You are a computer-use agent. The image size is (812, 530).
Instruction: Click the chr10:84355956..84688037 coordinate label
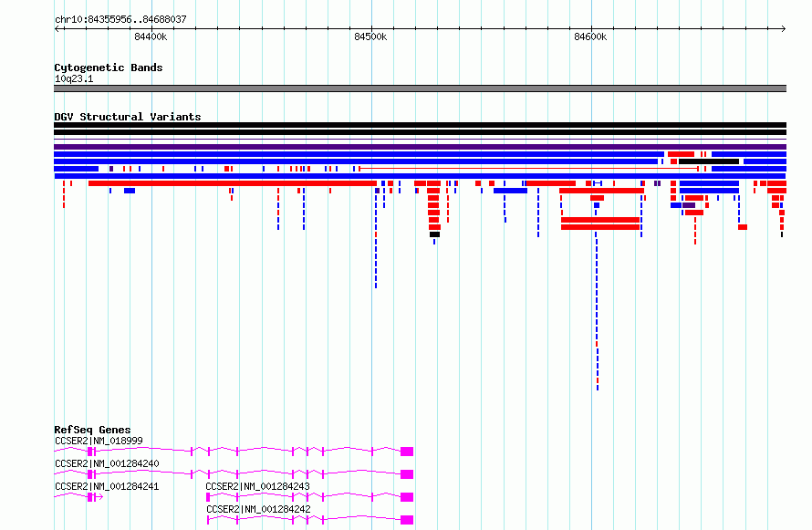point(120,19)
